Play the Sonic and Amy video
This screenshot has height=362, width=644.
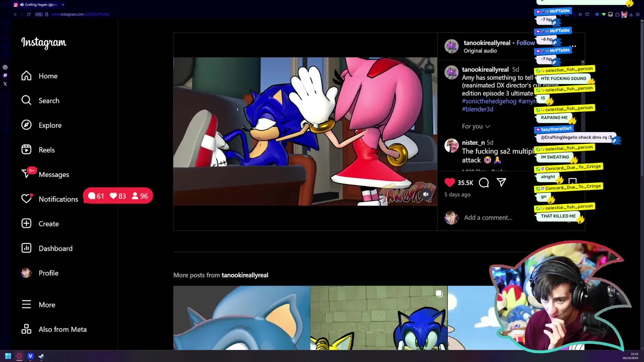click(x=305, y=131)
